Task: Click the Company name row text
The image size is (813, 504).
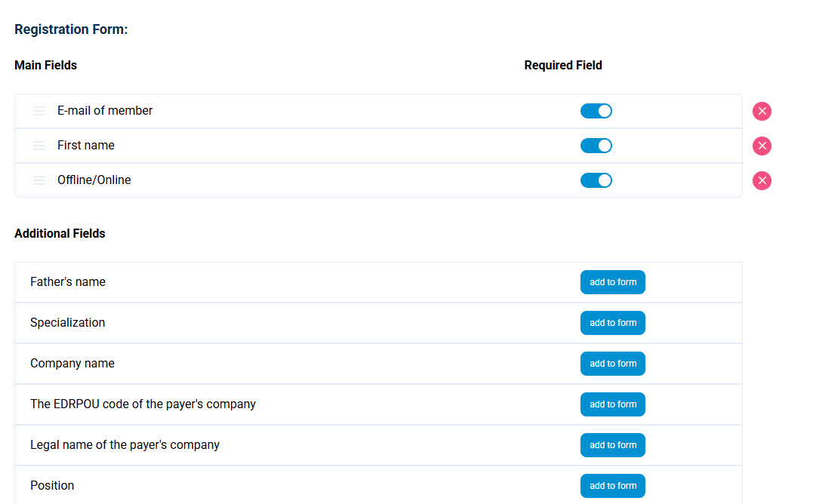Action: 72,364
